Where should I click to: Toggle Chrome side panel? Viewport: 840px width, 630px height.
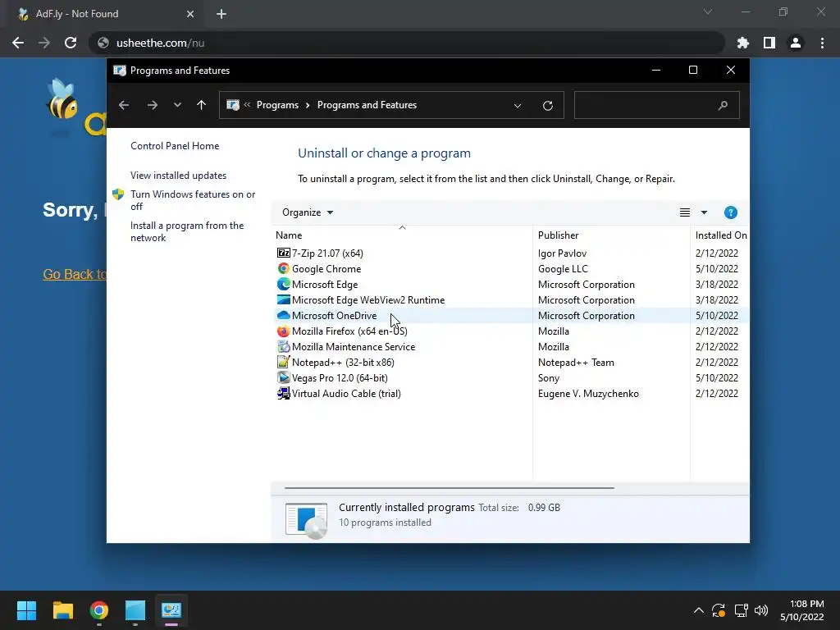769,43
